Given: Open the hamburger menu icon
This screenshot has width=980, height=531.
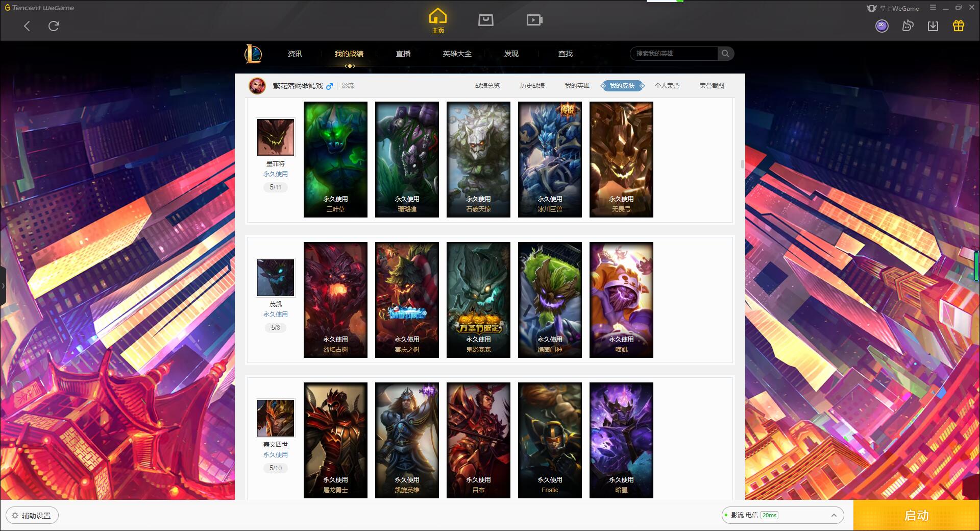Looking at the screenshot, I should click(933, 8).
